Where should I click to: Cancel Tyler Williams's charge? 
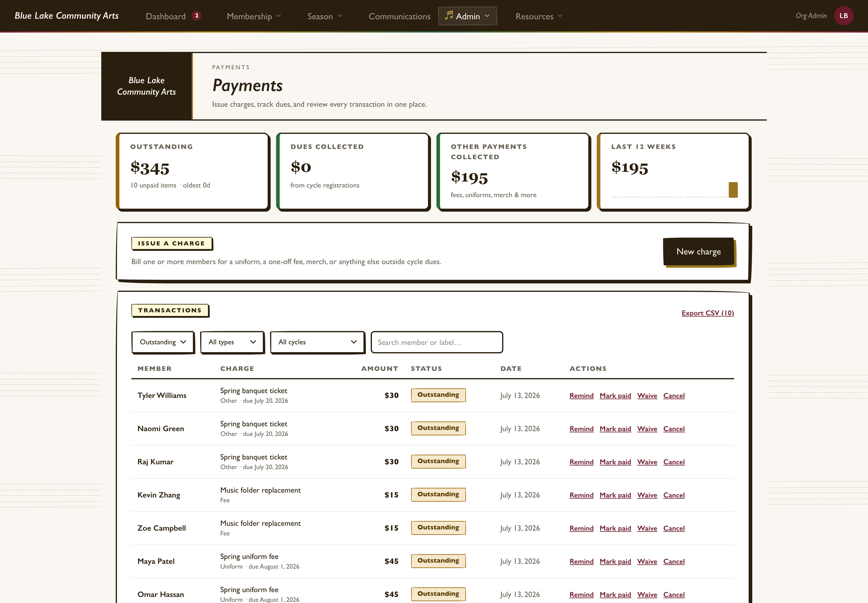coord(674,396)
